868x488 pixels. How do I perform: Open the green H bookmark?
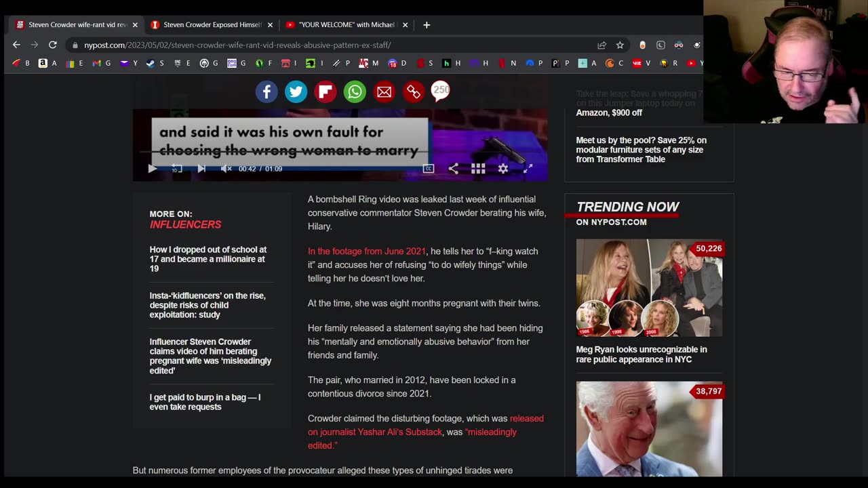[451, 63]
